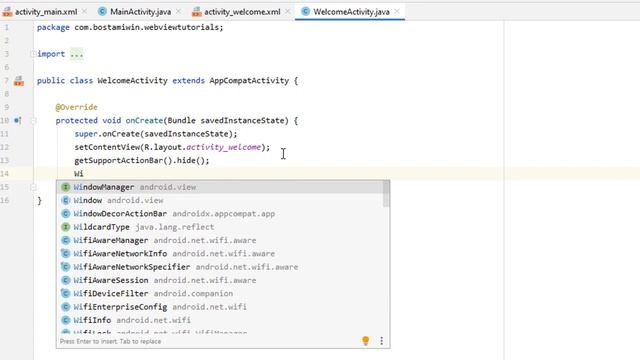The width and height of the screenshot is (640, 360).
Task: Switch to the activity_welcome.xml tab
Action: tap(242, 12)
